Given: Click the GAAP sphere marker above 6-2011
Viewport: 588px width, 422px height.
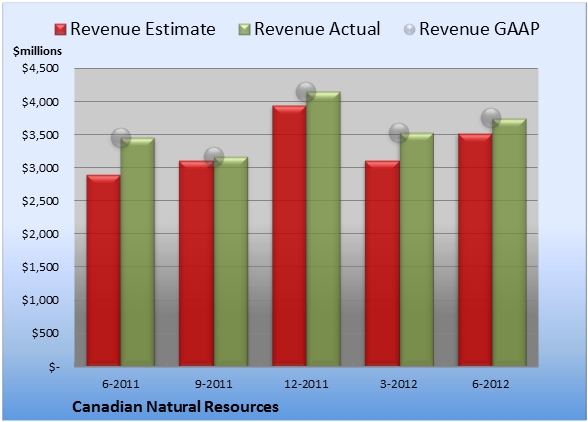Looking at the screenshot, I should 121,138.
